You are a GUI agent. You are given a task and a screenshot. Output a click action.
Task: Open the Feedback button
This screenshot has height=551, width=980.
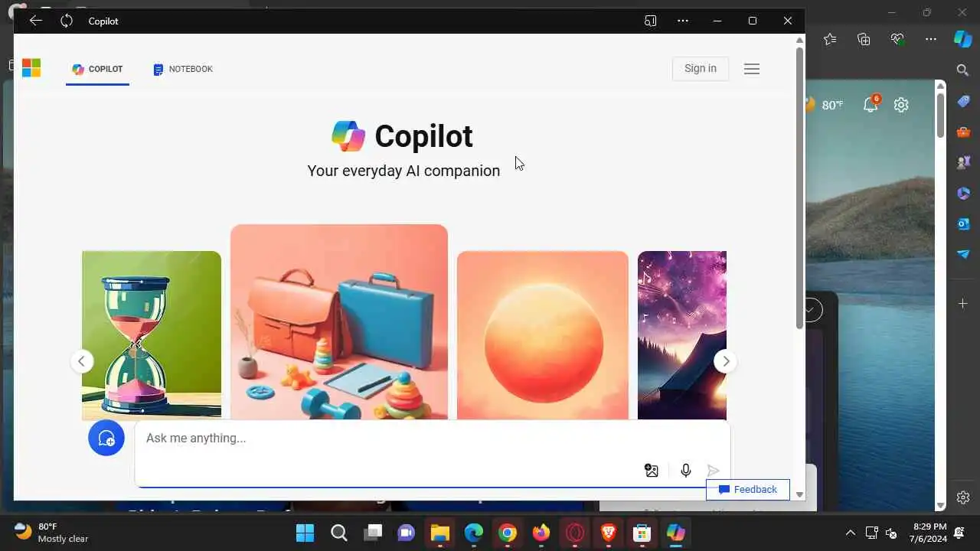(748, 490)
